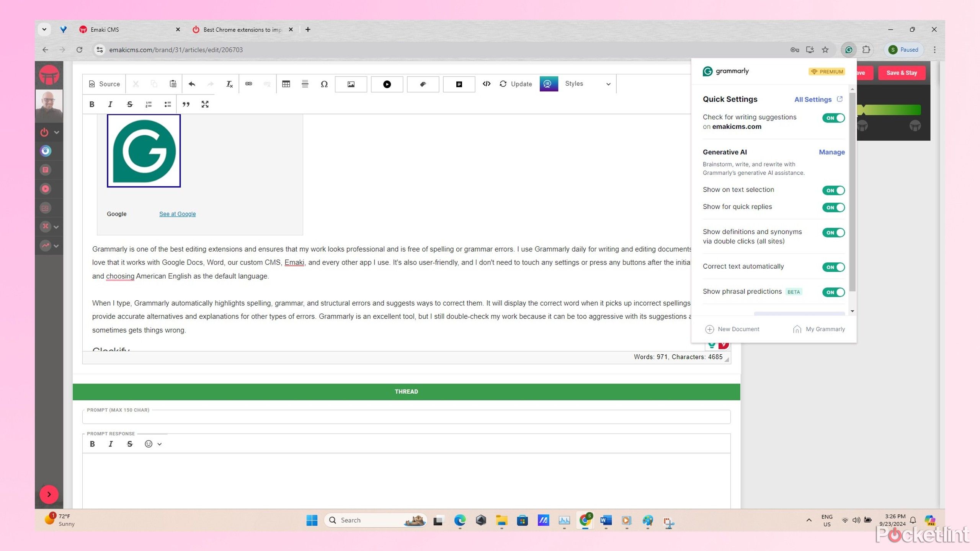The width and height of the screenshot is (980, 551).
Task: Toggle italic in main editor toolbar
Action: [110, 104]
